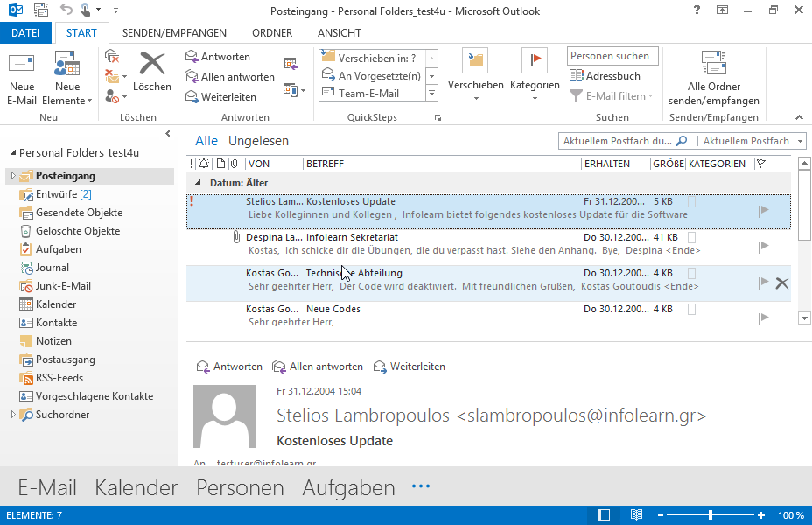The image size is (812, 525).
Task: Expand the QuickSteps gallery
Action: tap(431, 94)
